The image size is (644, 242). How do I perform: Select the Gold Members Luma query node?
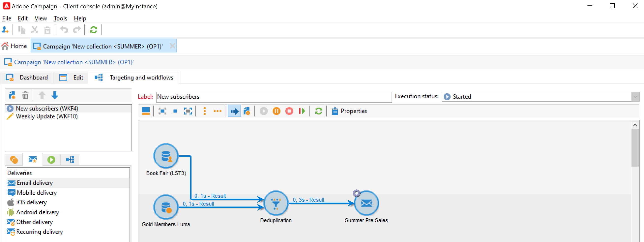click(166, 207)
